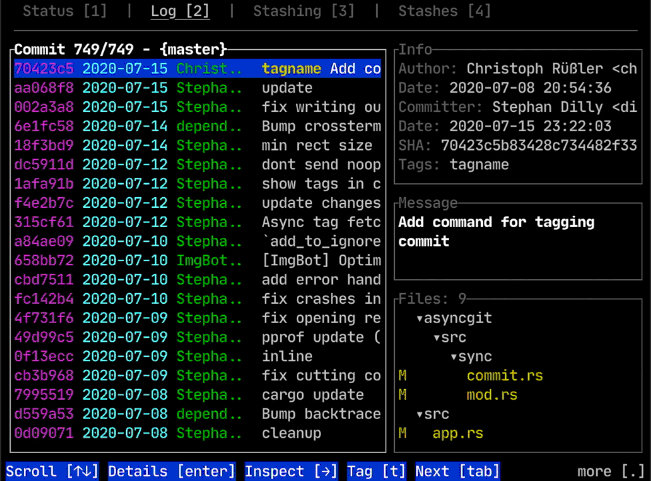Go to the Stashing [3] tab
The width and height of the screenshot is (651, 481).
303,11
